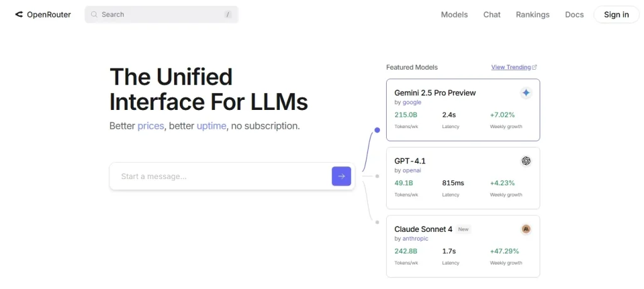This screenshot has width=644, height=289.
Task: Click the highlighted purple connector dot for Gemini
Action: tap(377, 130)
